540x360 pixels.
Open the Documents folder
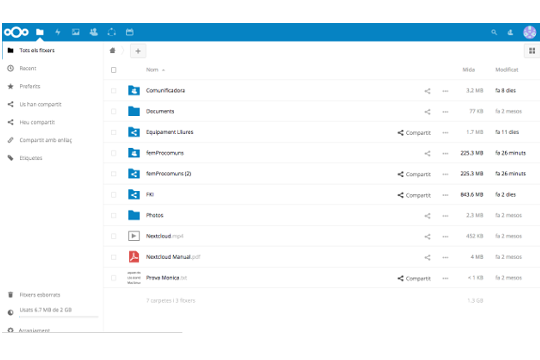(160, 111)
